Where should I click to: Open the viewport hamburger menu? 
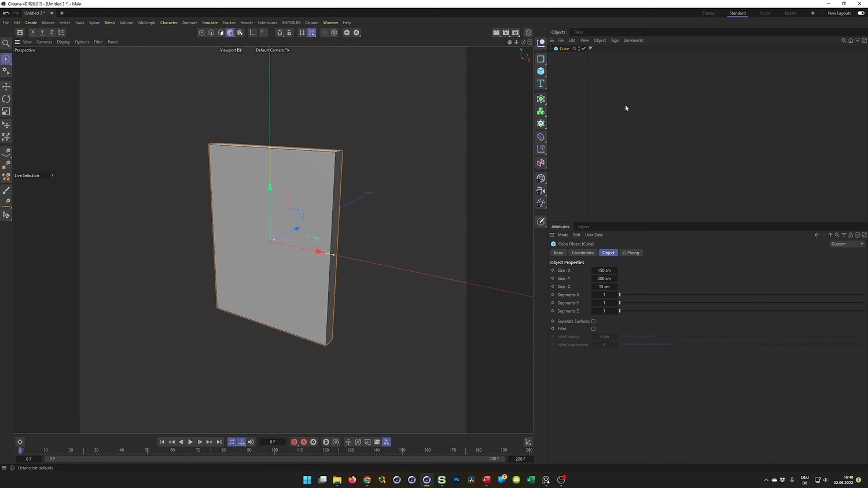17,42
